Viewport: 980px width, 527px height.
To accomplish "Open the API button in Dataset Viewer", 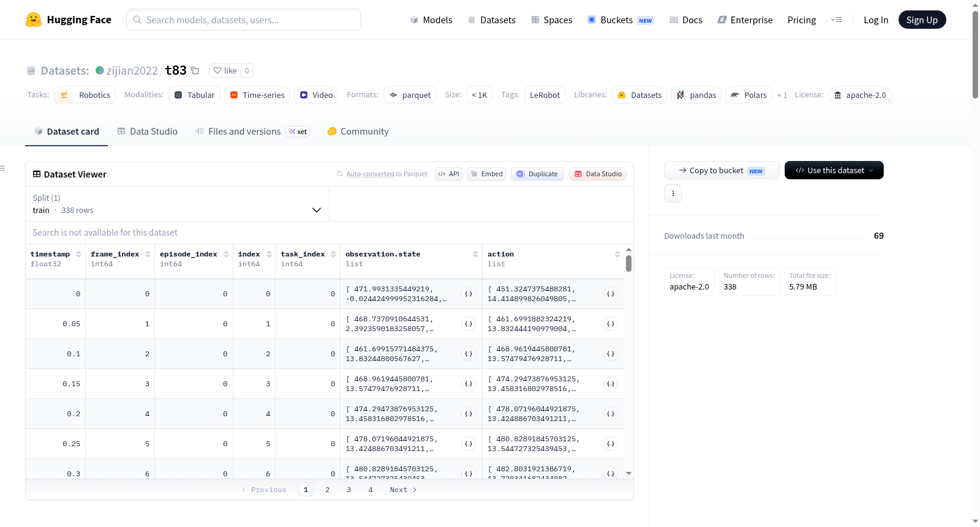I will click(x=448, y=174).
